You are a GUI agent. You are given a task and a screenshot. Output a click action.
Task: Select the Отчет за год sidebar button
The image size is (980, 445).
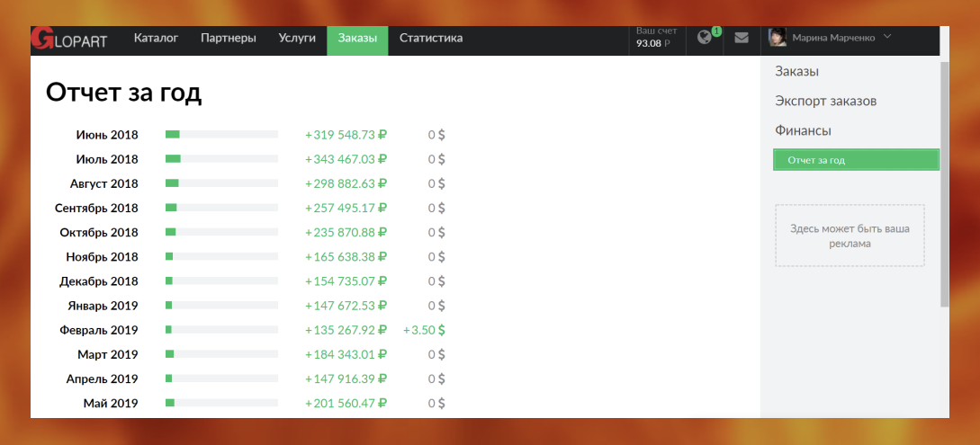pyautogui.click(x=856, y=160)
